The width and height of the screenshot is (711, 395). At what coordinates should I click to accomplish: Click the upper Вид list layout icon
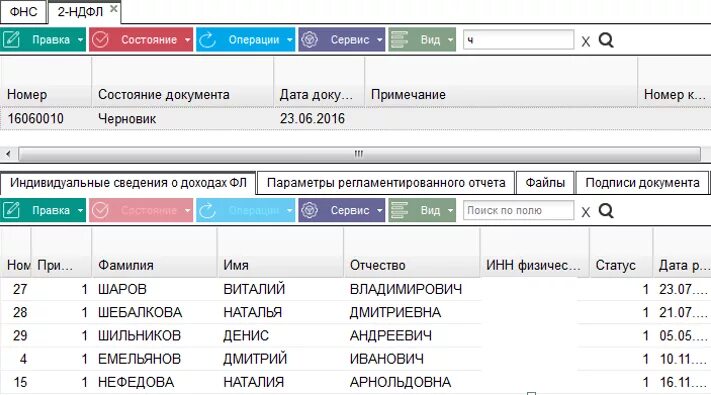(399, 40)
